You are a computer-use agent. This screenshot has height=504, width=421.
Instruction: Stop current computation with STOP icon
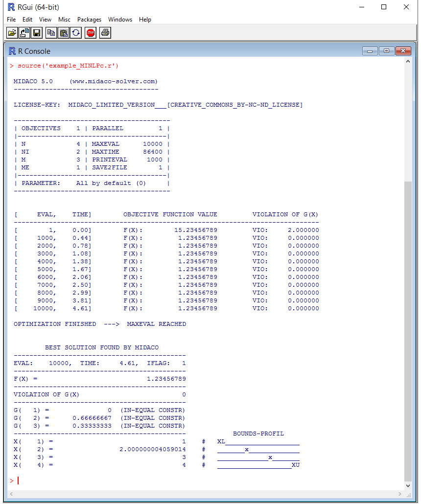[91, 33]
